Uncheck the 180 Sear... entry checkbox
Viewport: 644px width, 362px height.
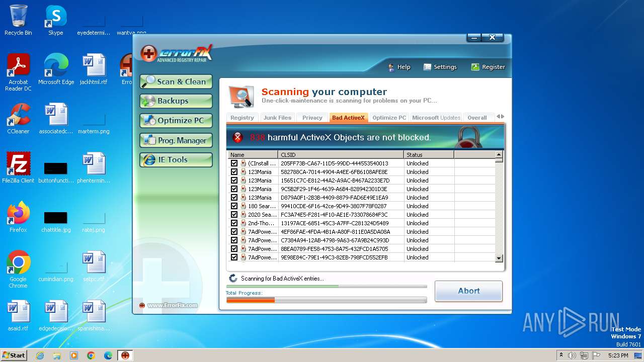234,206
